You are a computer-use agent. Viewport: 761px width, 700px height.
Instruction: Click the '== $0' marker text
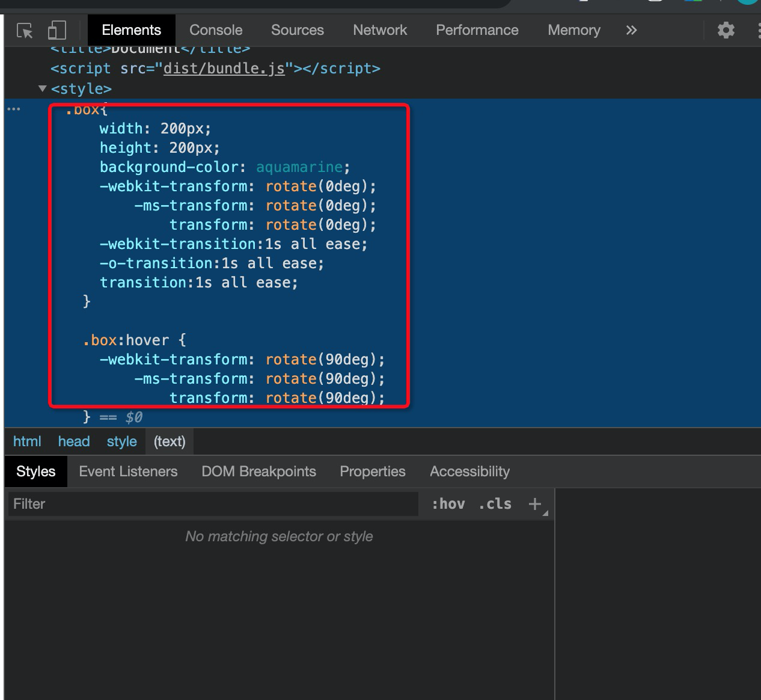121,417
